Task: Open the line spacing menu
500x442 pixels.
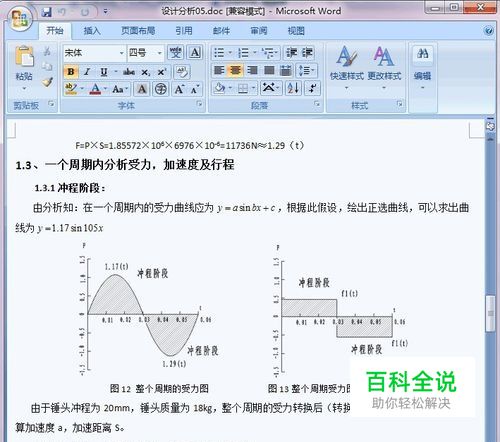Action: pyautogui.click(x=306, y=70)
